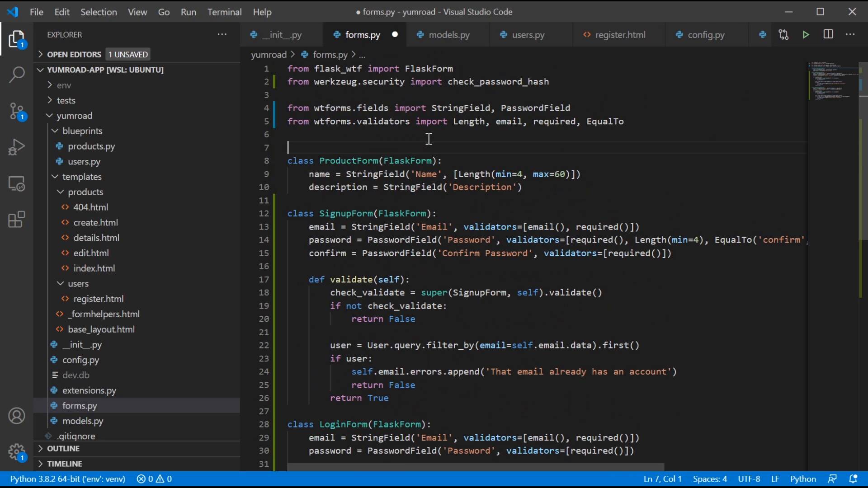This screenshot has width=868, height=488.
Task: Split the editor using the split icon
Action: pyautogui.click(x=829, y=34)
